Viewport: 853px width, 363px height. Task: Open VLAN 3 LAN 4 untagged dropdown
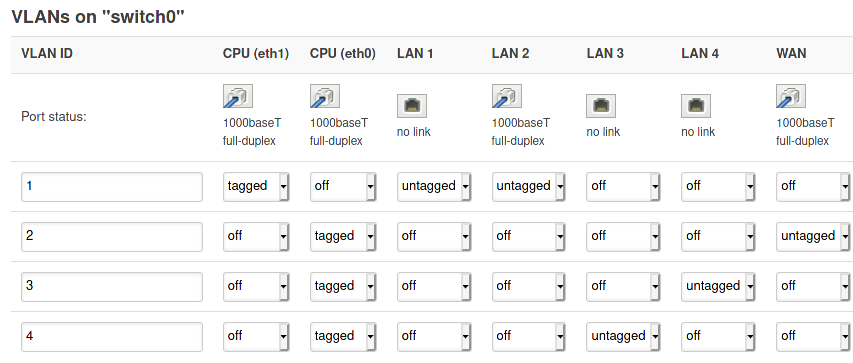718,287
